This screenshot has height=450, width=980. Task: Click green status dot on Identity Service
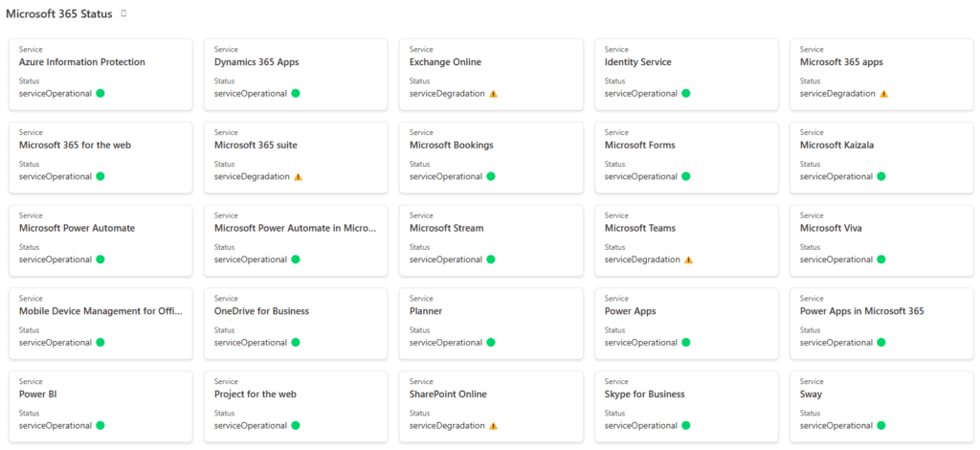coord(685,93)
